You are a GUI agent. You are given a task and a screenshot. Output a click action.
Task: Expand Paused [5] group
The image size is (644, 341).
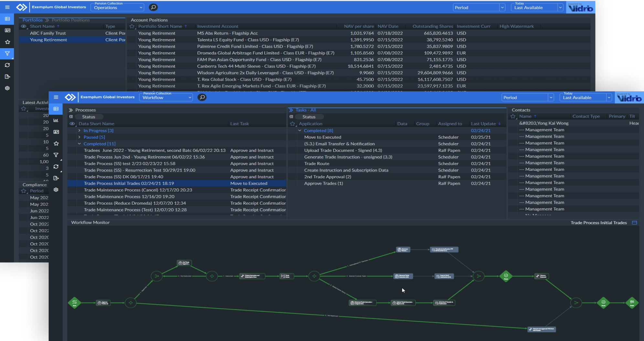pos(80,137)
